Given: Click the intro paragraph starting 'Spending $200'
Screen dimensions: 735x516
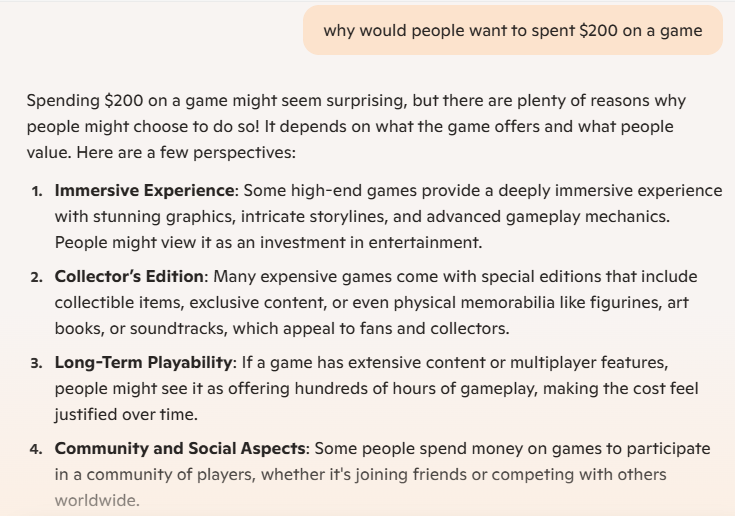Looking at the screenshot, I should point(356,127).
